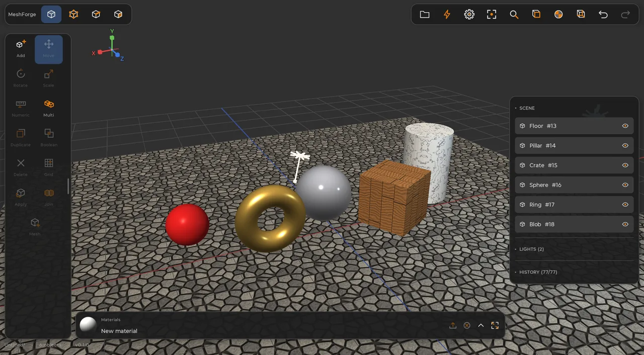Click the blue Z axis gizmo handle
Image resolution: width=644 pixels, height=355 pixels.
[x=117, y=54]
